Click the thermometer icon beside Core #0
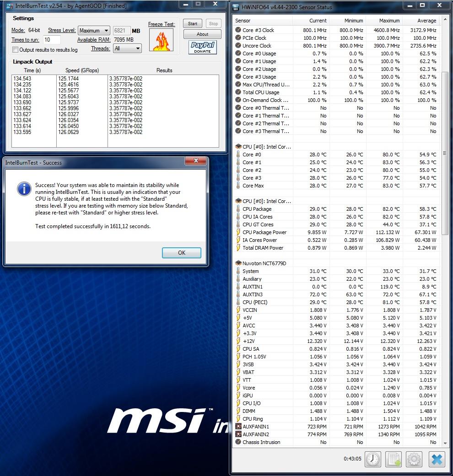 [x=238, y=155]
